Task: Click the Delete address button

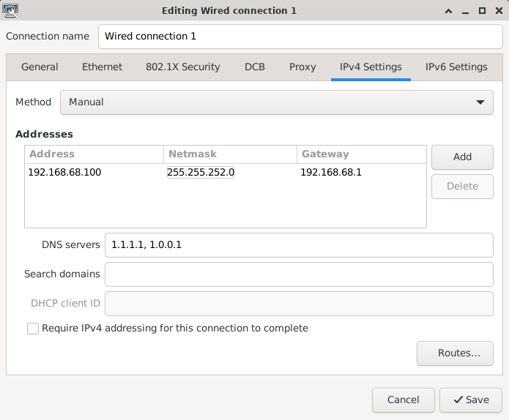Action: (462, 186)
